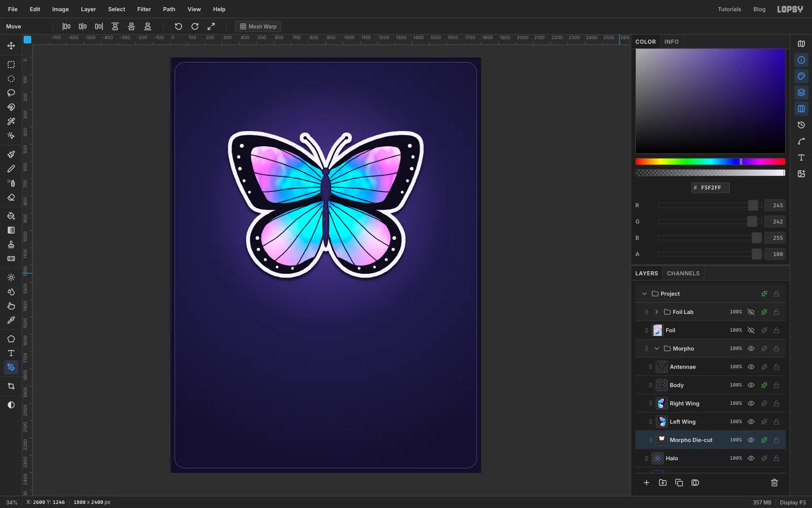
Task: Hide the Halo layer
Action: [x=751, y=458]
